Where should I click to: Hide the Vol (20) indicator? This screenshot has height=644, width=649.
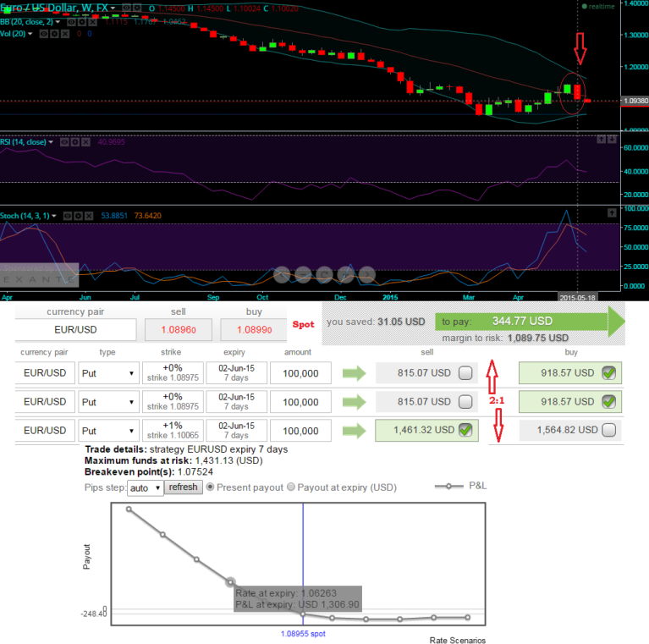tap(43, 34)
